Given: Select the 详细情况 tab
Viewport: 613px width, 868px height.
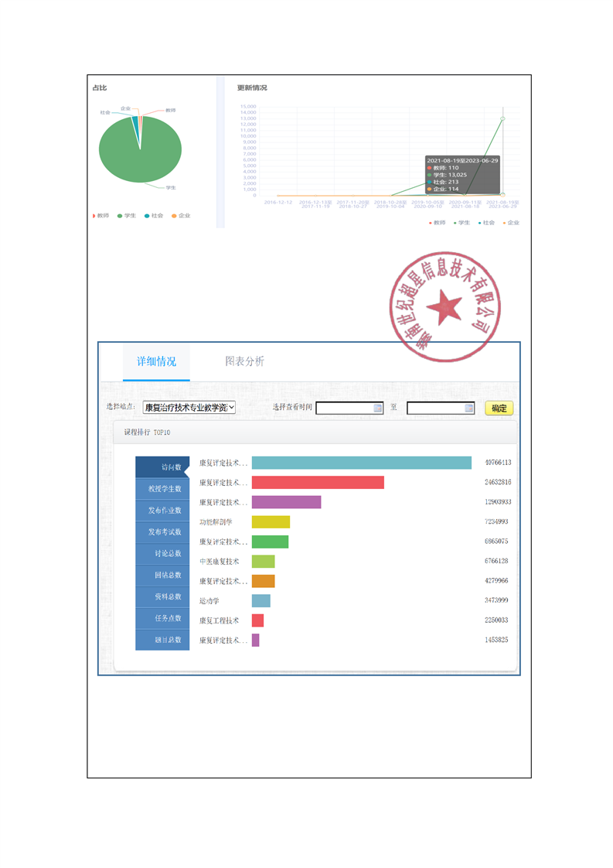Looking at the screenshot, I should pyautogui.click(x=156, y=361).
